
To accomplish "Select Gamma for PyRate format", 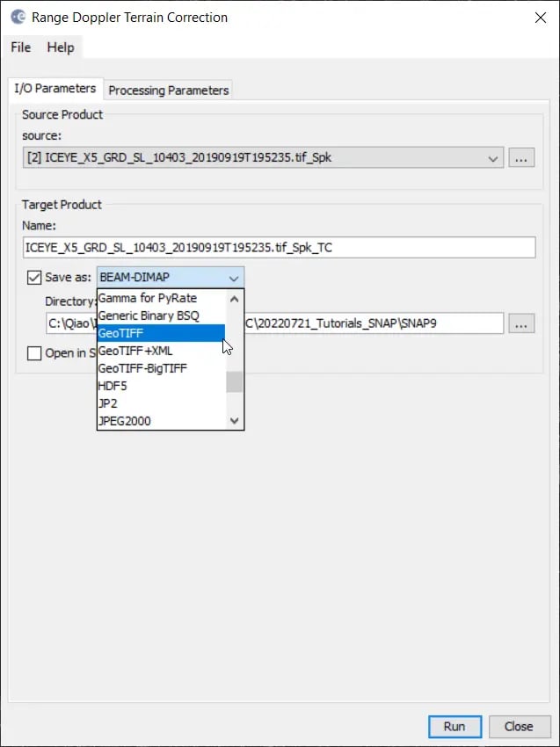I will coord(161,298).
